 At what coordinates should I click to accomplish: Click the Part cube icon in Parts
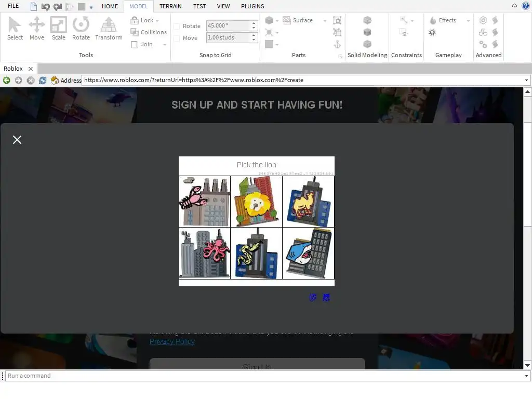pos(269,20)
